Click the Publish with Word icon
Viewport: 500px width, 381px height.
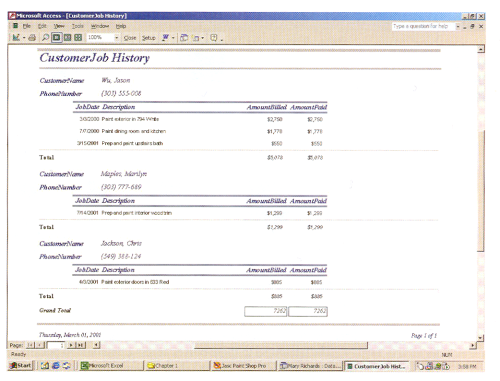(165, 38)
